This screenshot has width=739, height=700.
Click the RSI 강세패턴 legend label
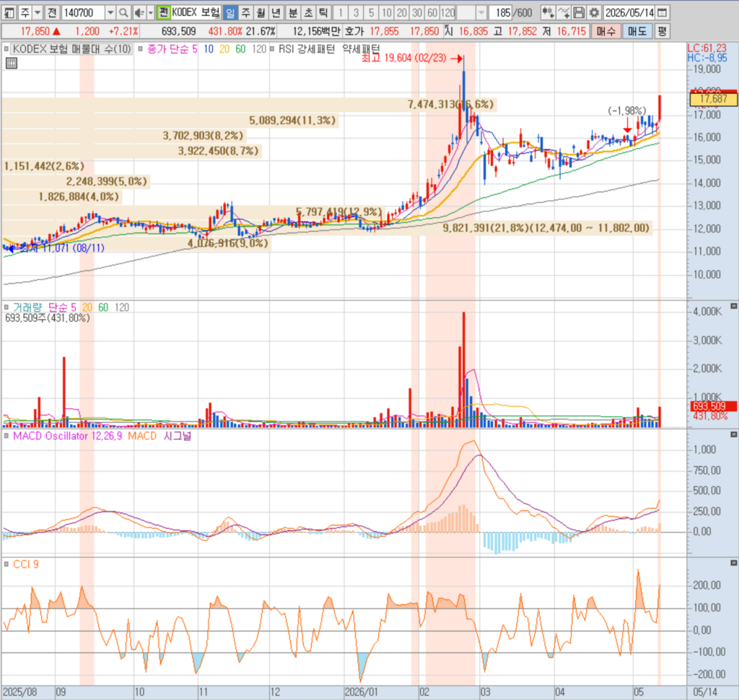click(x=307, y=48)
